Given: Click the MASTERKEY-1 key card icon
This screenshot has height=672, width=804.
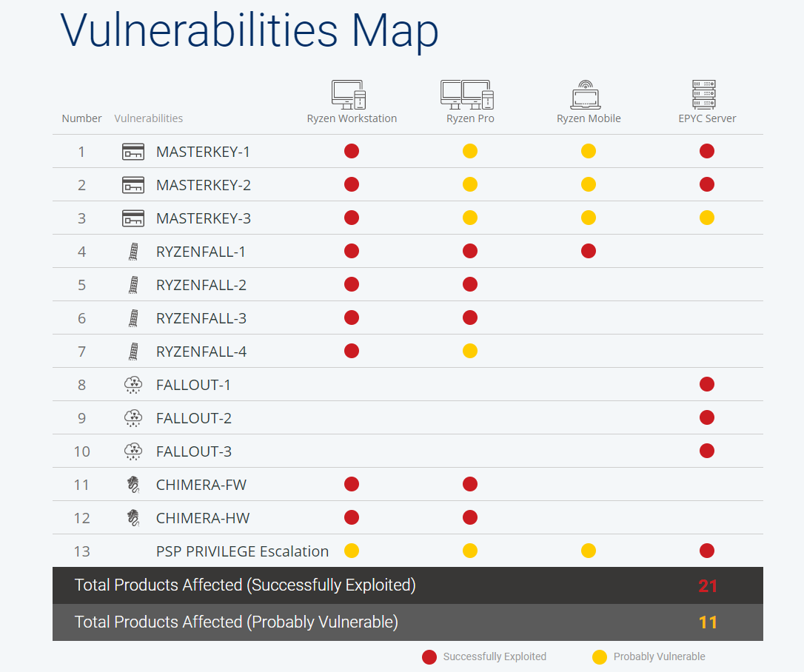Looking at the screenshot, I should (x=133, y=152).
